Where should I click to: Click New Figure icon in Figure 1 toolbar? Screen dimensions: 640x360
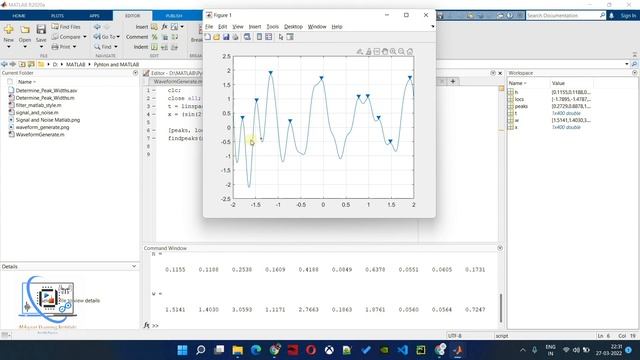tap(208, 37)
